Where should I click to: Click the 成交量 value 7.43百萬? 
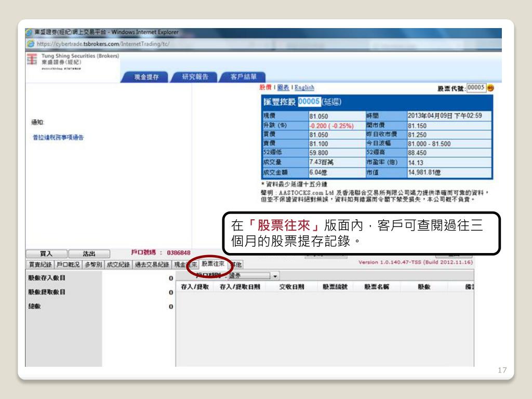click(321, 162)
